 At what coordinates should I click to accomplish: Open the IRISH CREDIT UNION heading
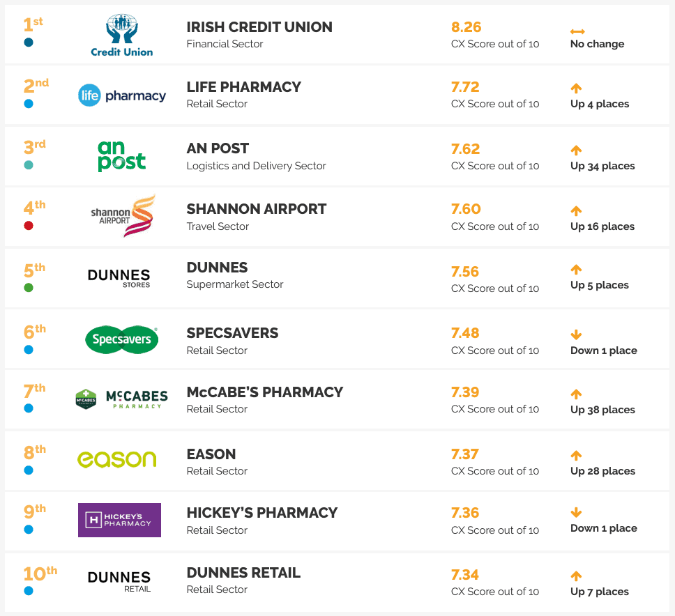(259, 27)
